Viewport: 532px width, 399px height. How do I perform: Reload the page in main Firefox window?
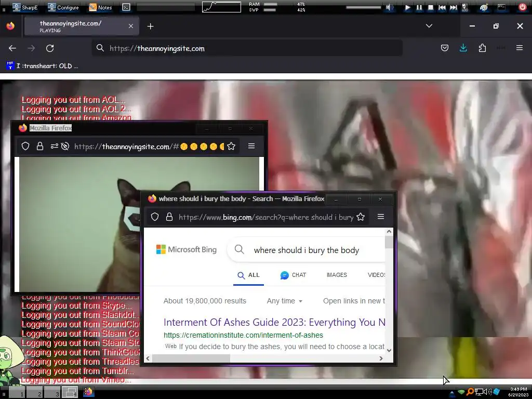pos(50,48)
